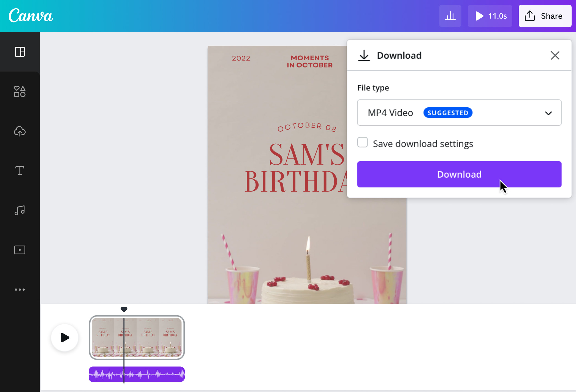Click the purple Download button
The width and height of the screenshot is (576, 392).
[459, 174]
